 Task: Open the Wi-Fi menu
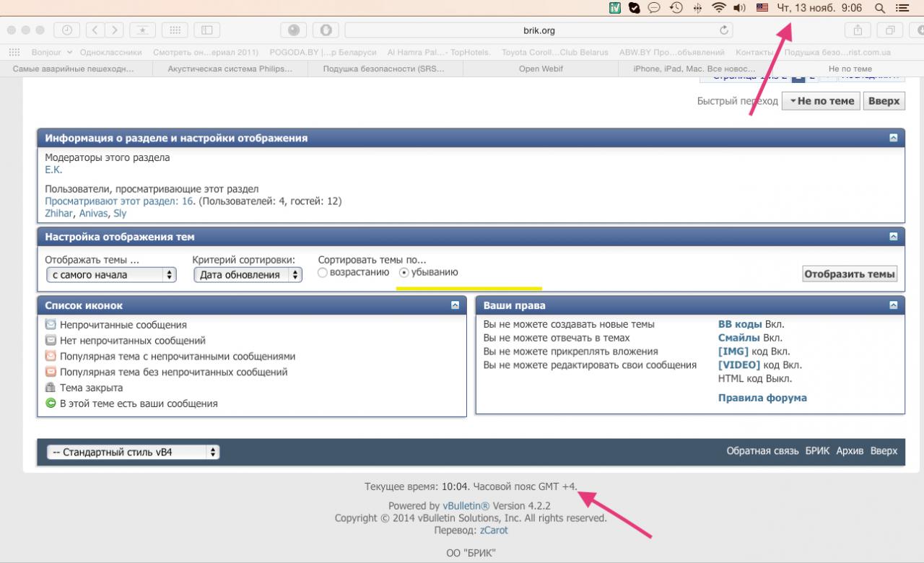[x=718, y=8]
